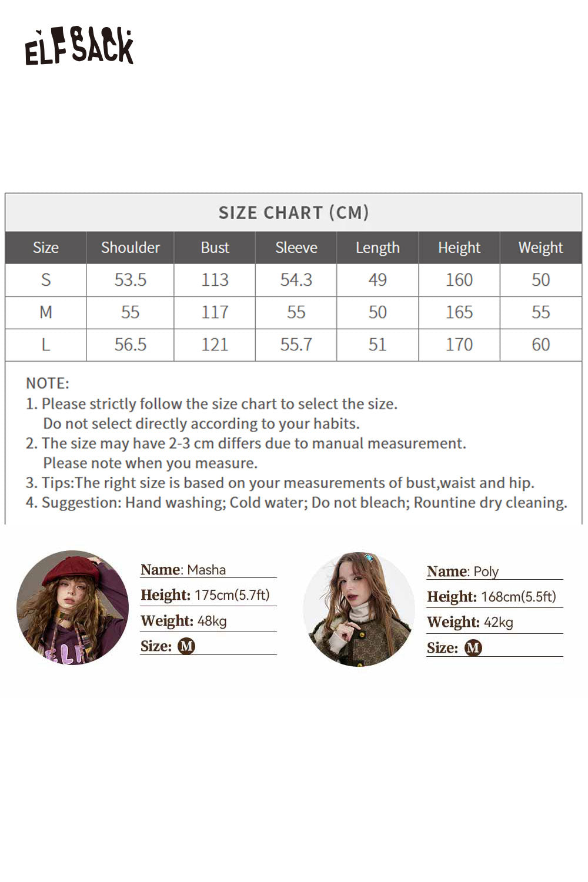The height and width of the screenshot is (882, 588).
Task: Click Masha's size M badge icon
Action: pos(186,646)
